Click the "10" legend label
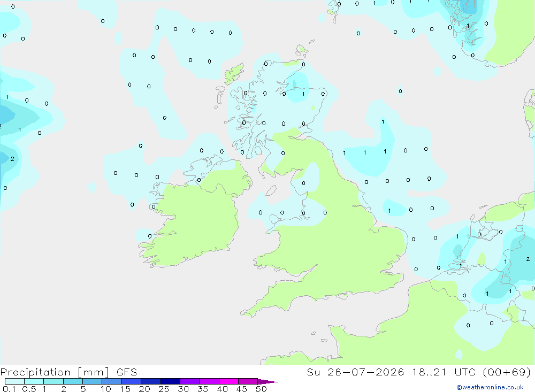Viewport: 535px width, 392px height. coord(106,389)
